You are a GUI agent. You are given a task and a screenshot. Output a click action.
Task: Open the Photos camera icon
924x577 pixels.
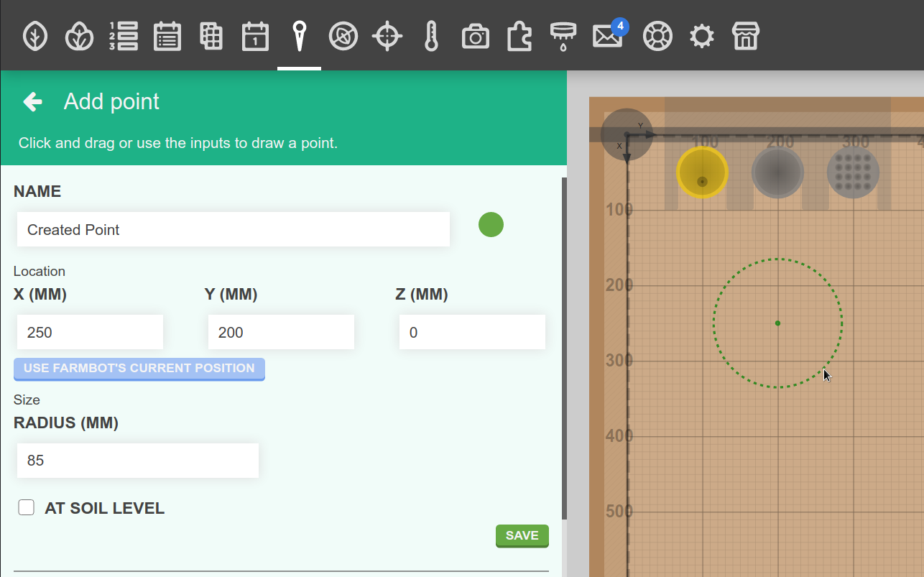475,36
